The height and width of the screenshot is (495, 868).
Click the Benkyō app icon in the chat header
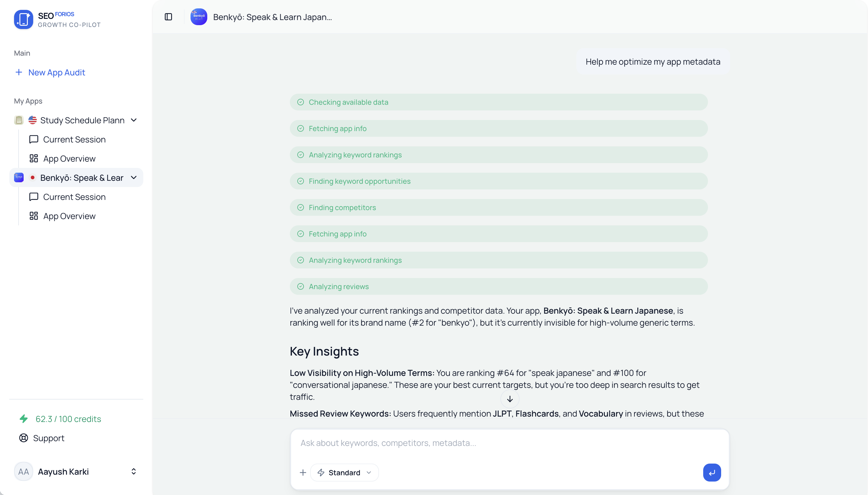[199, 17]
